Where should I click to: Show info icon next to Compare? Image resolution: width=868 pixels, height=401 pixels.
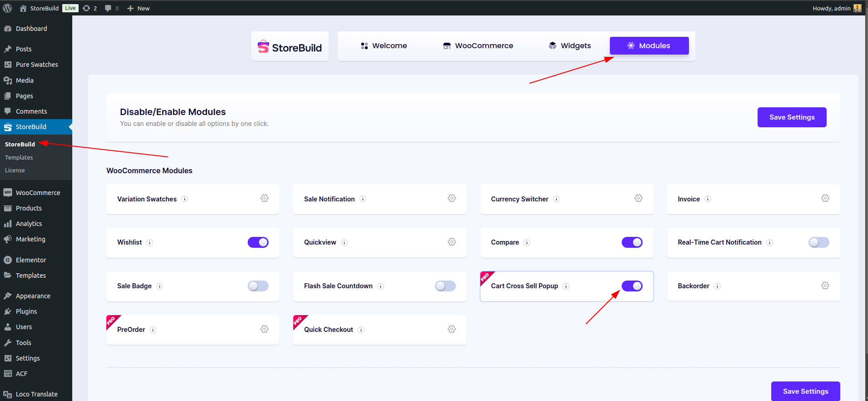pos(527,243)
